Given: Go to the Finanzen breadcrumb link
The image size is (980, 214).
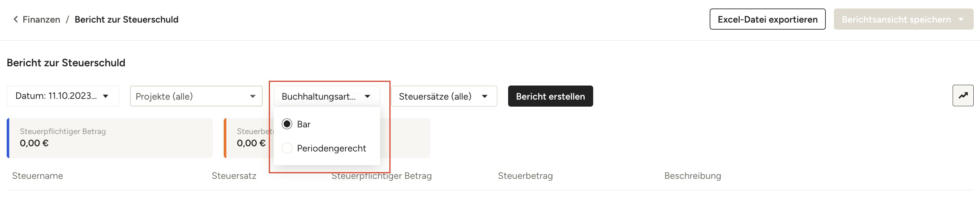Looking at the screenshot, I should pyautogui.click(x=41, y=19).
